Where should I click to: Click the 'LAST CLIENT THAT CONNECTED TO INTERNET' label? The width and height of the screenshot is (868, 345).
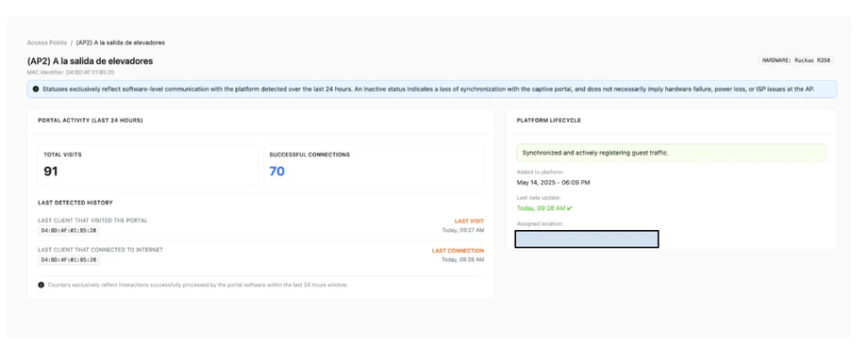pos(101,250)
